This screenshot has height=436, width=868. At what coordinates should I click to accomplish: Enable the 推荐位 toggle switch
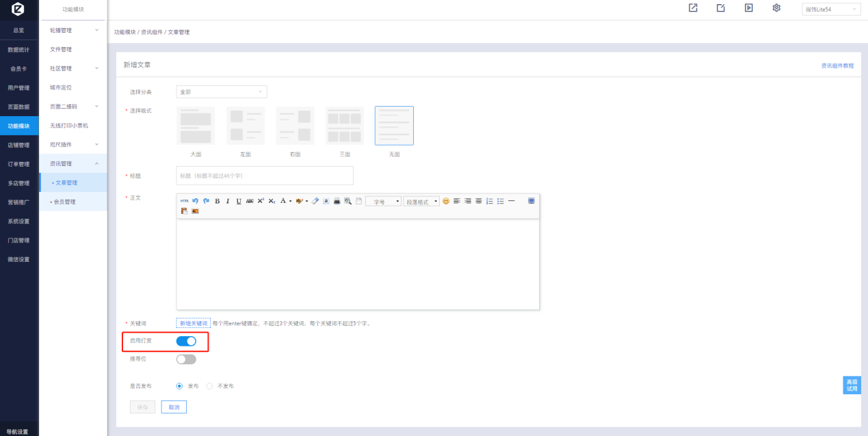(186, 359)
